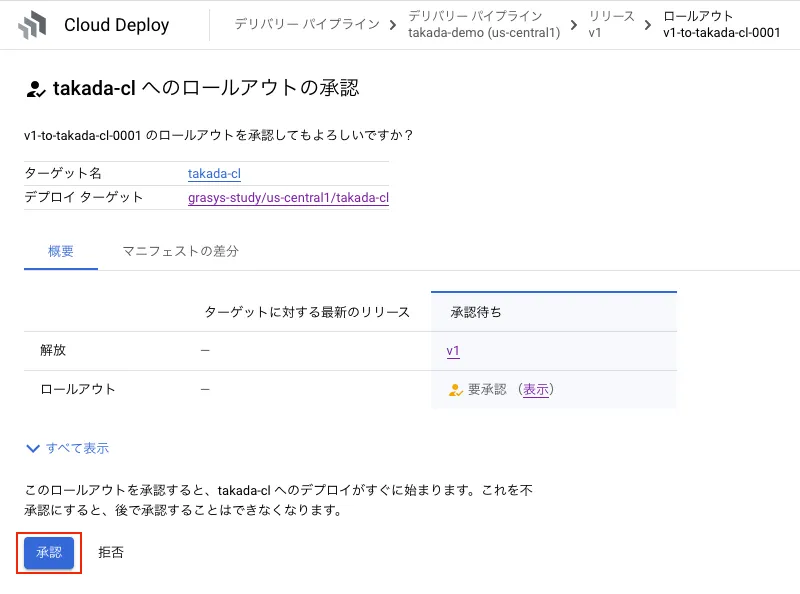The width and height of the screenshot is (800, 594).
Task: Click the 承認待ち column header
Action: coord(476,312)
